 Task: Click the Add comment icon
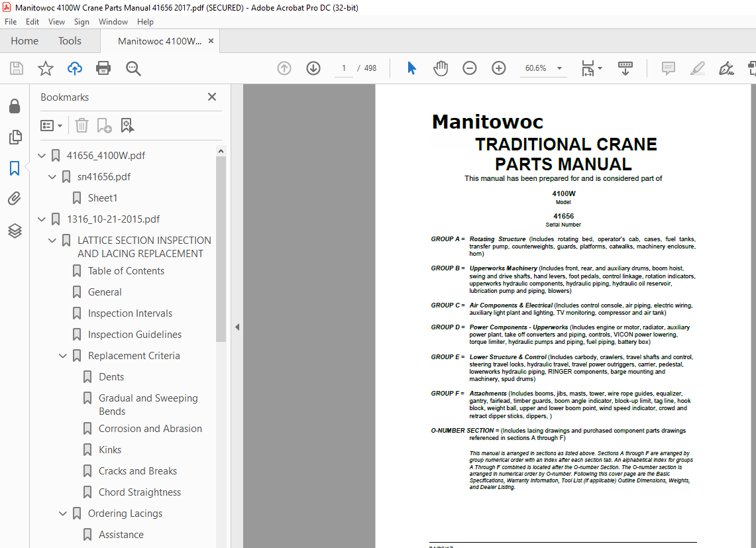point(669,68)
